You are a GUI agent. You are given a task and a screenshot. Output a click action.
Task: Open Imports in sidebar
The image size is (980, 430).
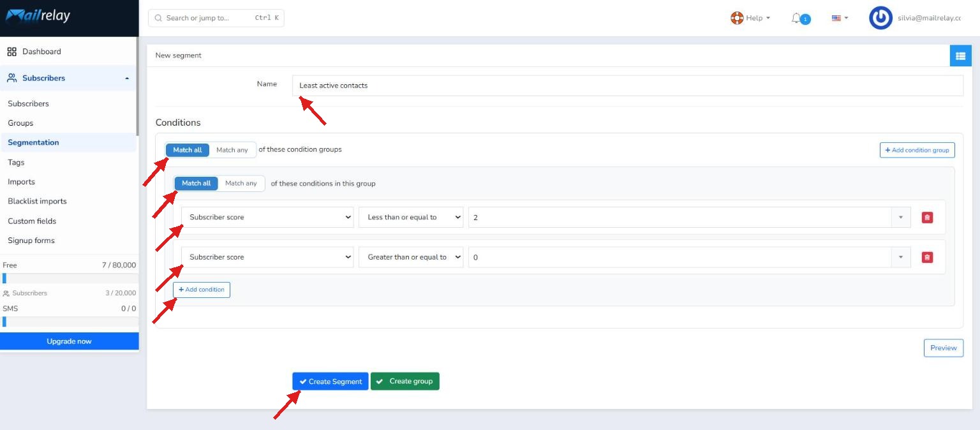21,182
